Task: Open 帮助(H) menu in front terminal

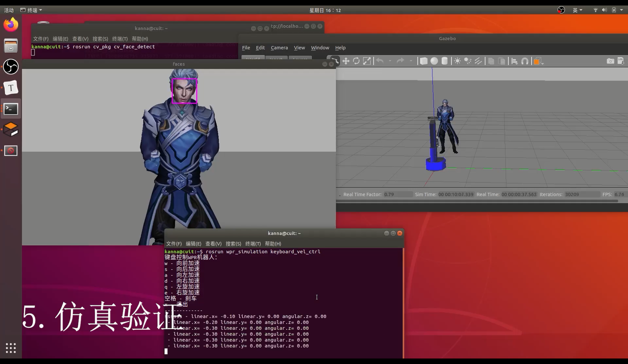Action: pos(273,244)
